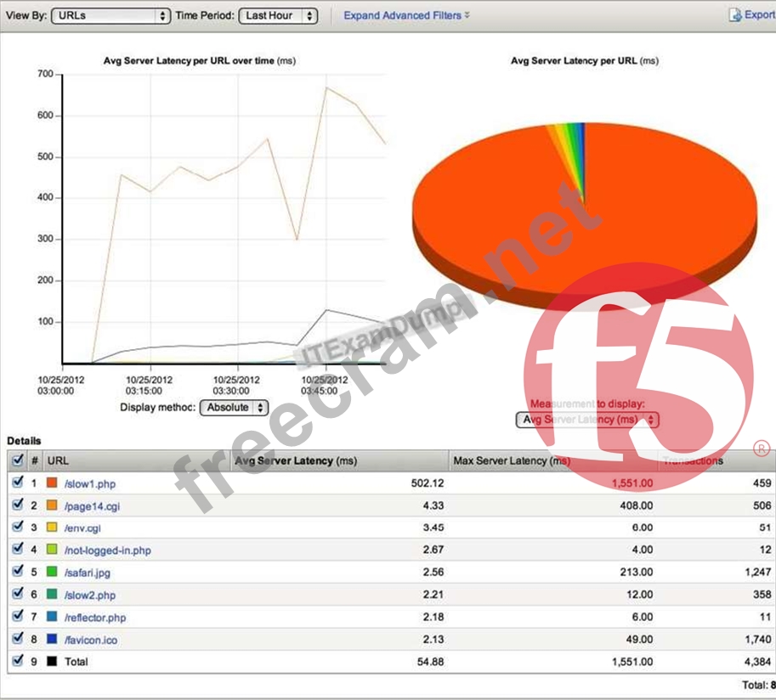Uncheck the /slow1.php row checkbox

coord(17,483)
